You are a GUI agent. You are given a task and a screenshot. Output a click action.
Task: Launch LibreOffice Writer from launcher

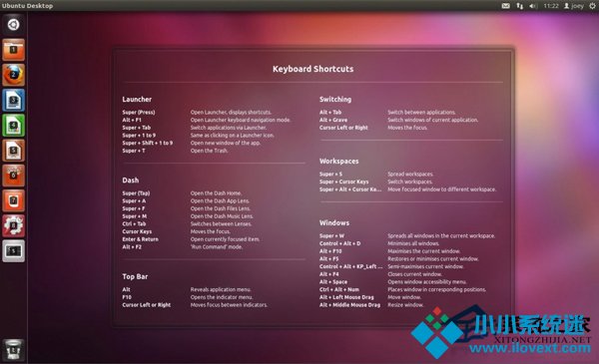13,100
